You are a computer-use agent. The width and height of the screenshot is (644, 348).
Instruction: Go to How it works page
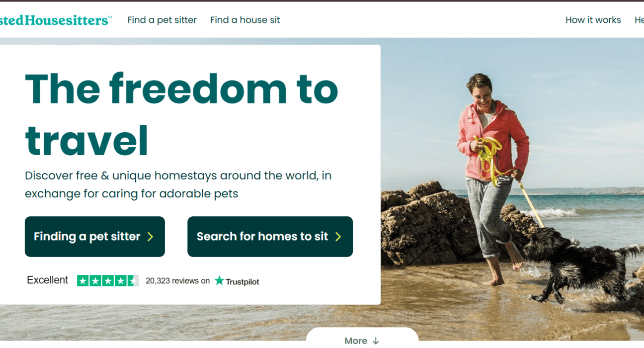[593, 20]
